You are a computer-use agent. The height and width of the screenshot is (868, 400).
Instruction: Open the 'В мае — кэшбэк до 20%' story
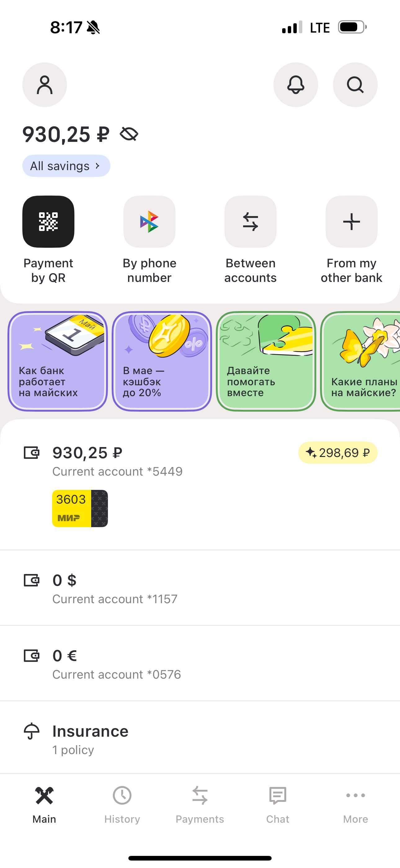[x=162, y=361]
